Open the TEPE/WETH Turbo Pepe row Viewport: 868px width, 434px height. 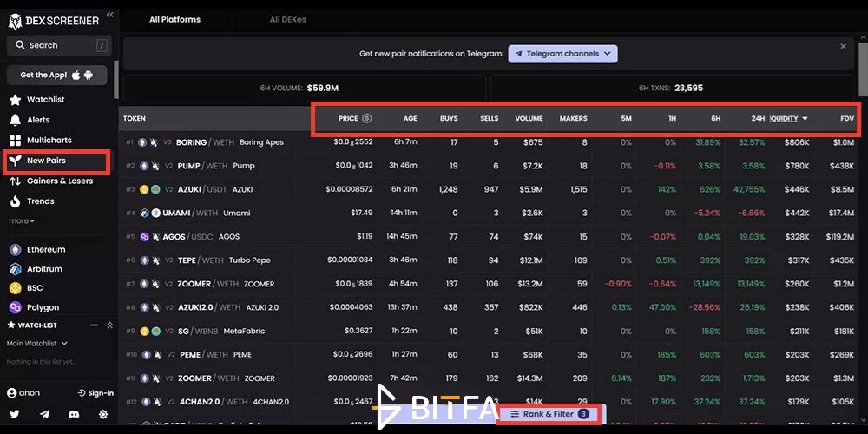click(x=489, y=260)
